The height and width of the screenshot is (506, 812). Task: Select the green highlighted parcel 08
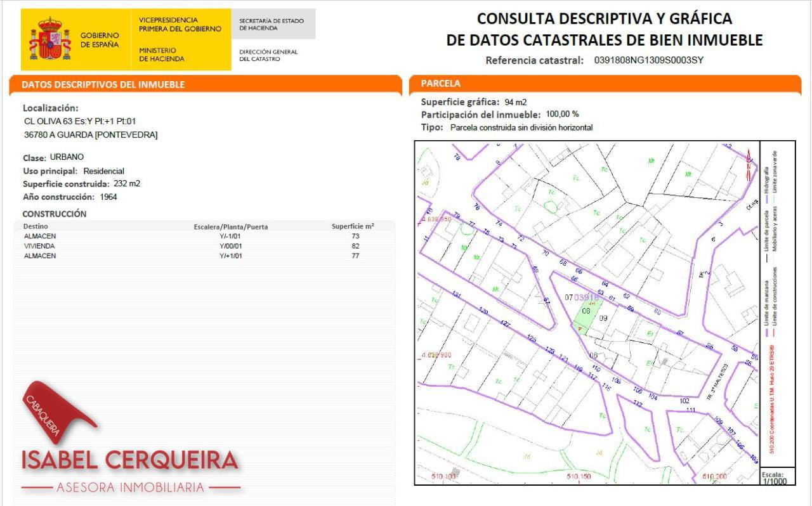click(586, 315)
